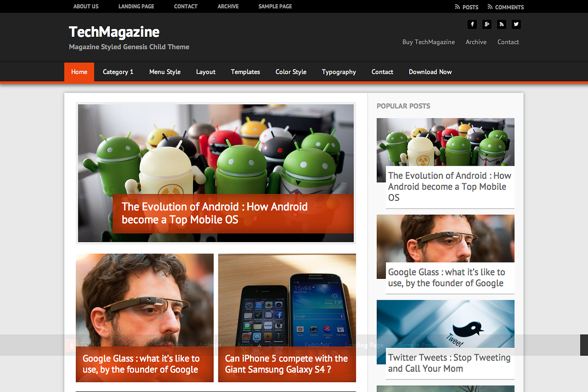588x392 pixels.
Task: Click the Contact link below the social icons
Action: pyautogui.click(x=508, y=42)
